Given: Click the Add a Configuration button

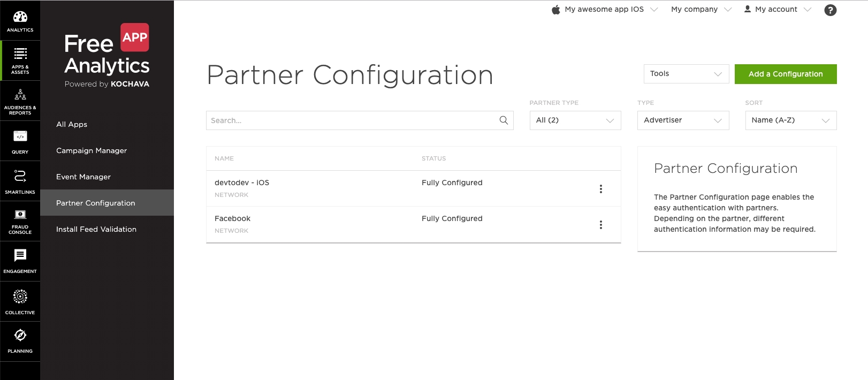Looking at the screenshot, I should (x=786, y=74).
